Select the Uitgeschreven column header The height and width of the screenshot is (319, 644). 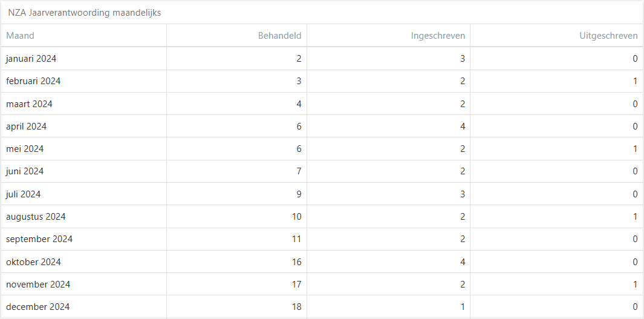click(x=608, y=36)
